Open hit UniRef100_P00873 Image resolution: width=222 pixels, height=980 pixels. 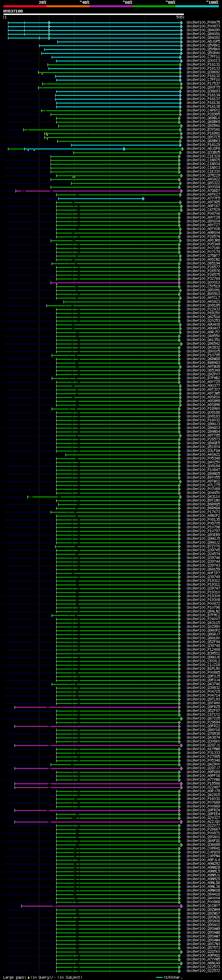203,26
